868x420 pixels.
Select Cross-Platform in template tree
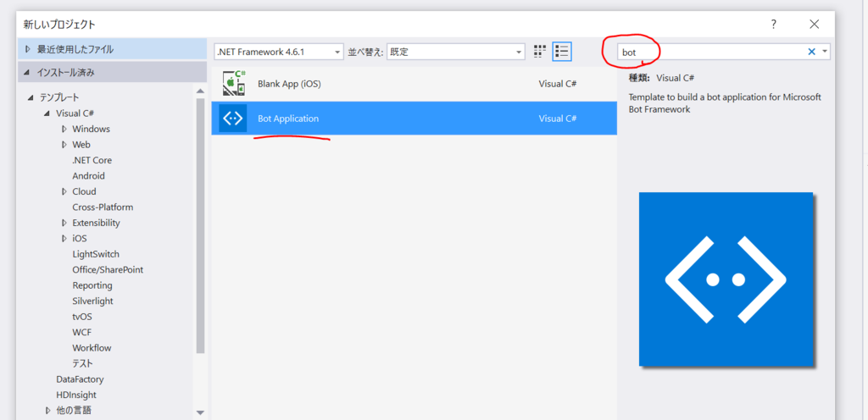103,207
